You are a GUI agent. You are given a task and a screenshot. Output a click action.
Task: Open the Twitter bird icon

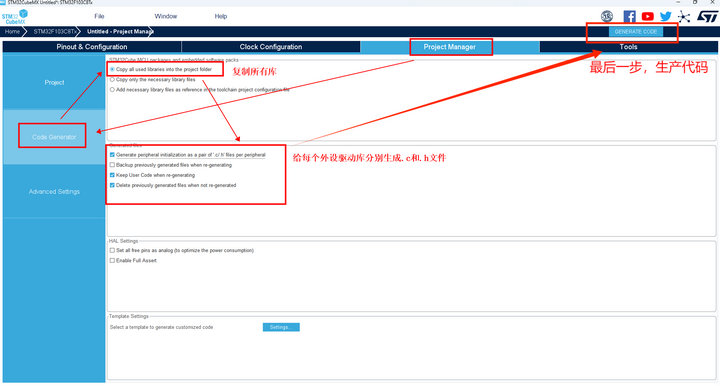[x=665, y=17]
